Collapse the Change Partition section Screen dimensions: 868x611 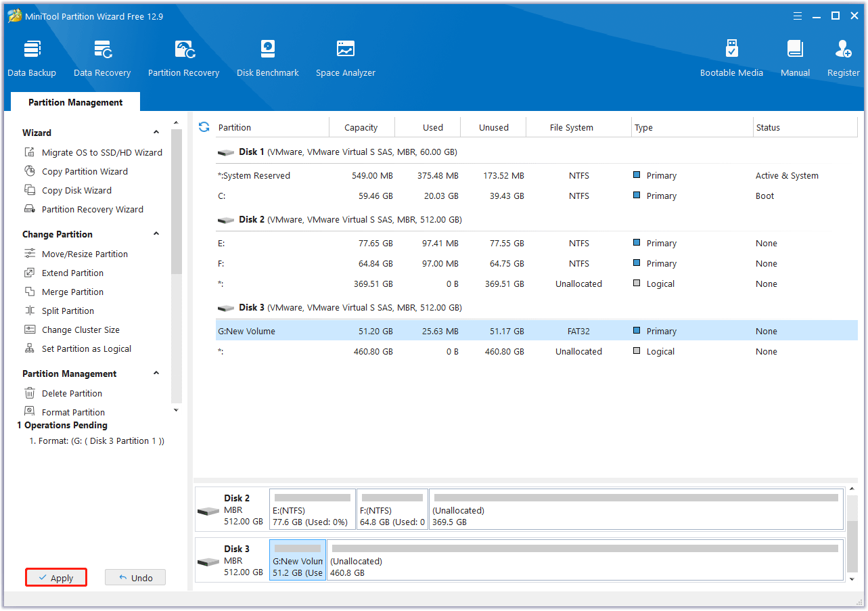(x=156, y=234)
